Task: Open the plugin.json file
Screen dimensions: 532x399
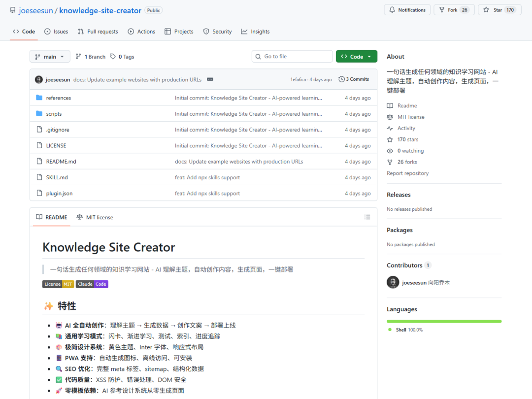Action: point(60,194)
